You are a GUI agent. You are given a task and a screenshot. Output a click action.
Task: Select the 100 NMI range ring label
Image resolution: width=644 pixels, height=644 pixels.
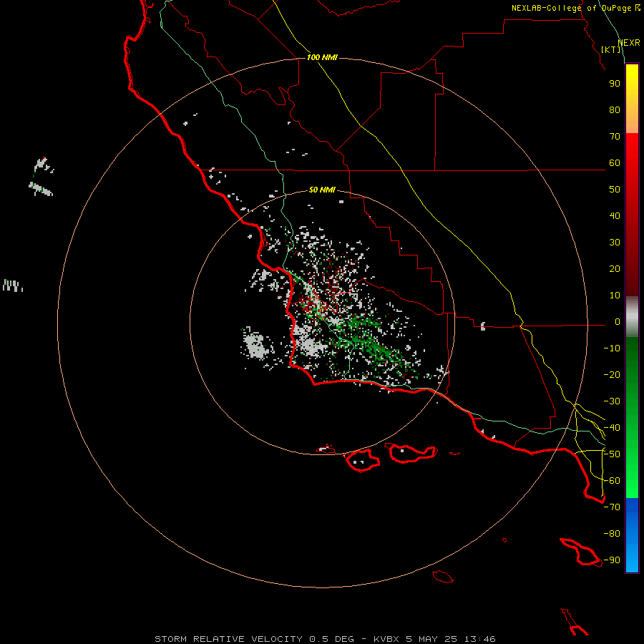click(322, 57)
